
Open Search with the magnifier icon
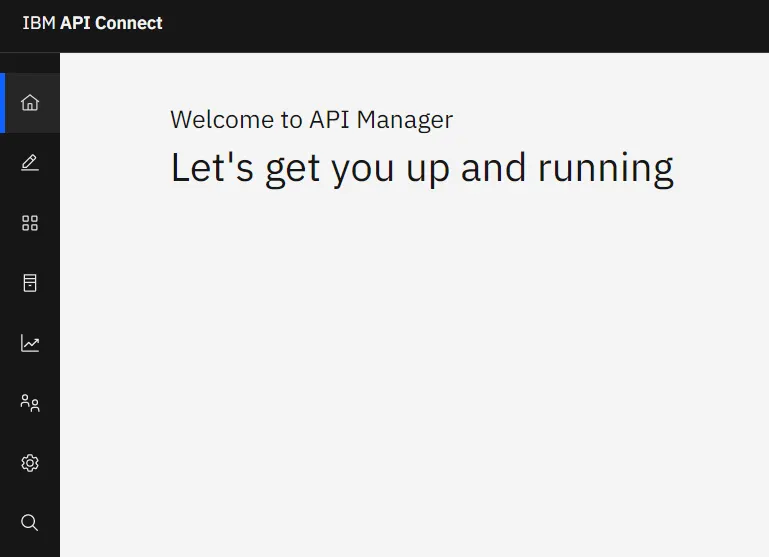[x=29, y=523]
